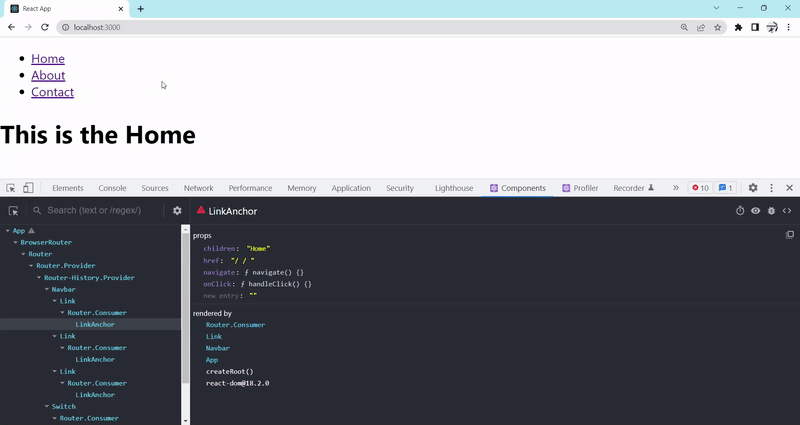The width and height of the screenshot is (800, 425).
Task: Open the Lighthouse tab
Action: (454, 188)
